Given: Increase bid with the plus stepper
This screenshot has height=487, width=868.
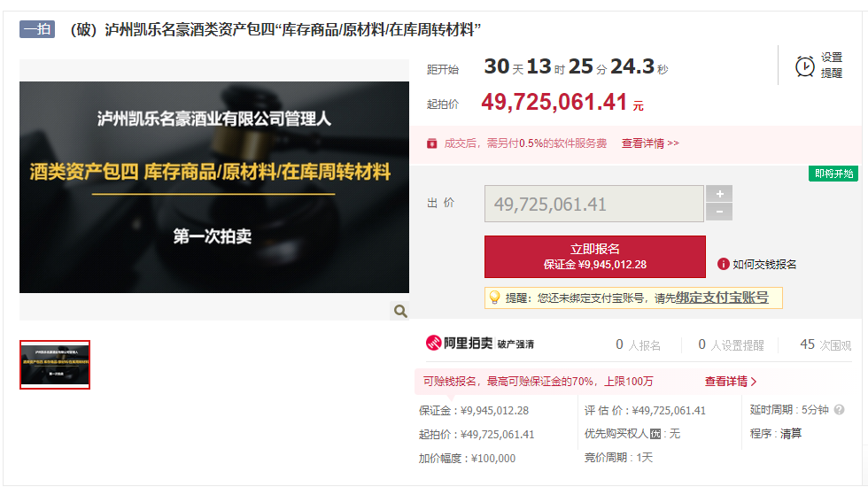Looking at the screenshot, I should 718,194.
